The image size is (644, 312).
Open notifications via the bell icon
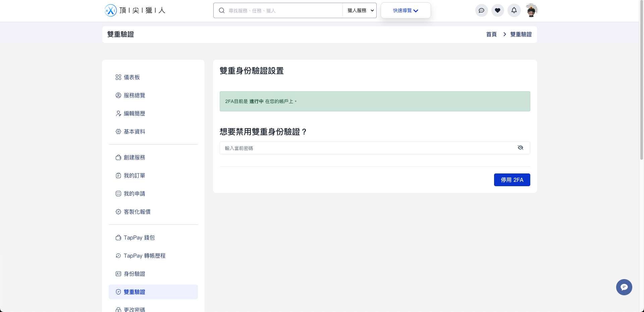pos(514,10)
